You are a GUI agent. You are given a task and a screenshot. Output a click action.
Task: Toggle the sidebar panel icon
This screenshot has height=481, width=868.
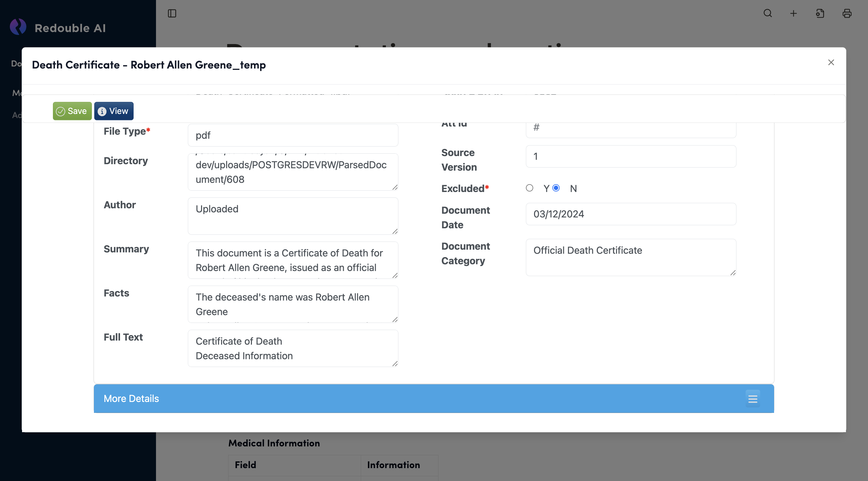pyautogui.click(x=172, y=14)
